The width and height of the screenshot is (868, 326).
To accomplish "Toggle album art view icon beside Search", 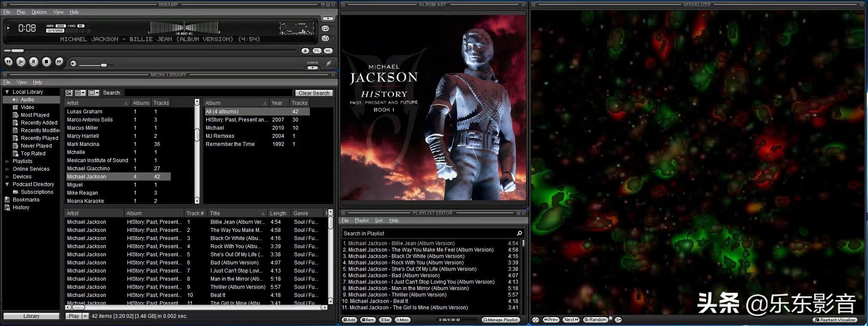I will [69, 93].
